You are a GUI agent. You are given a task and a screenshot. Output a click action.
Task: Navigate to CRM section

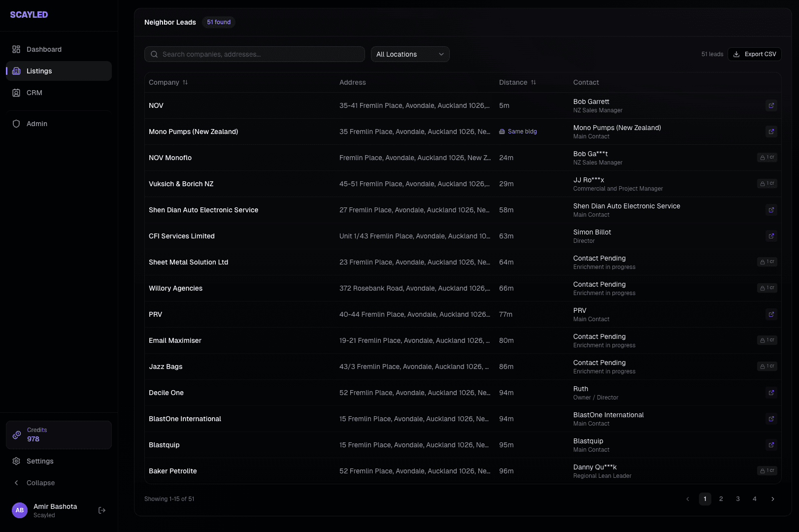click(34, 93)
